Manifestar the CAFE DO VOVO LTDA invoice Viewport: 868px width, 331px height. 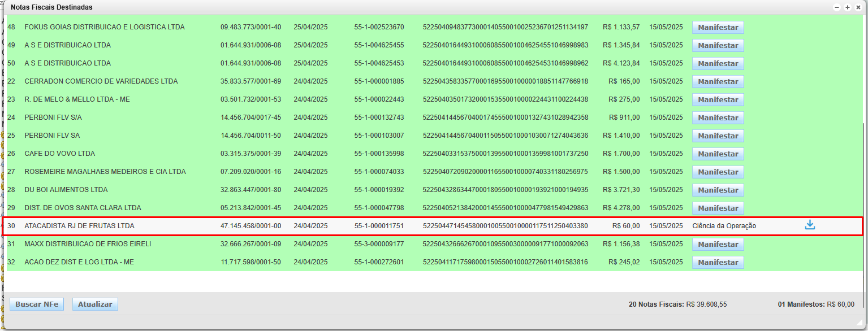pos(718,154)
